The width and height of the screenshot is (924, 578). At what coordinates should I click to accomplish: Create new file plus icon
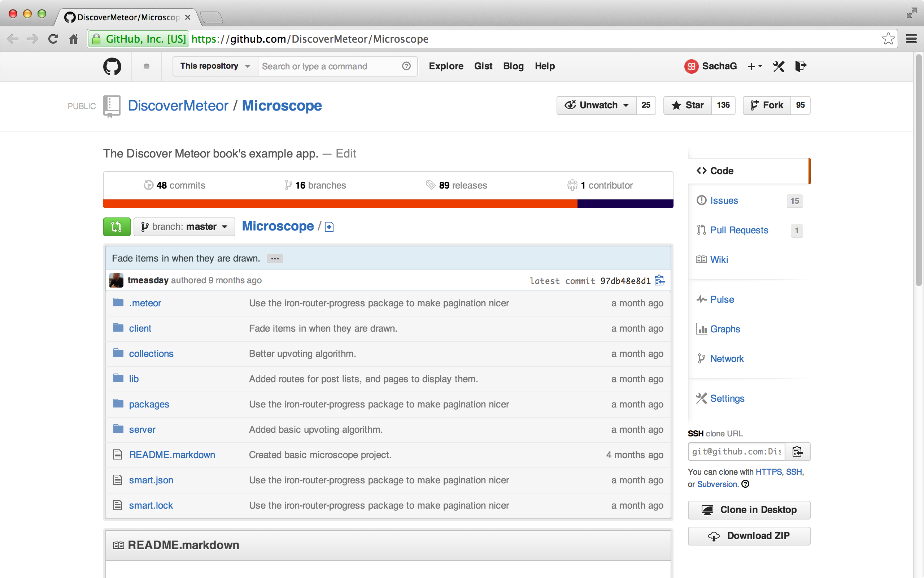329,227
